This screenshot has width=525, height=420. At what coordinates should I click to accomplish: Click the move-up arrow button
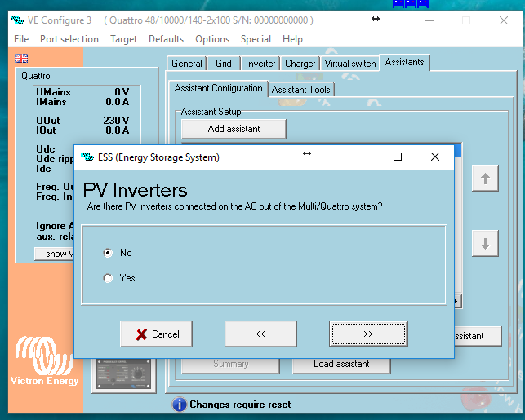click(485, 179)
